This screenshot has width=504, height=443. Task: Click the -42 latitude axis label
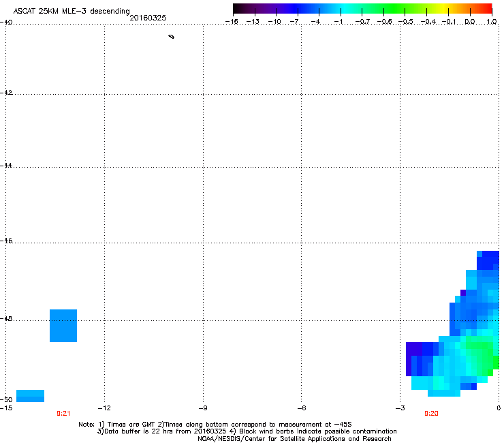pyautogui.click(x=6, y=92)
